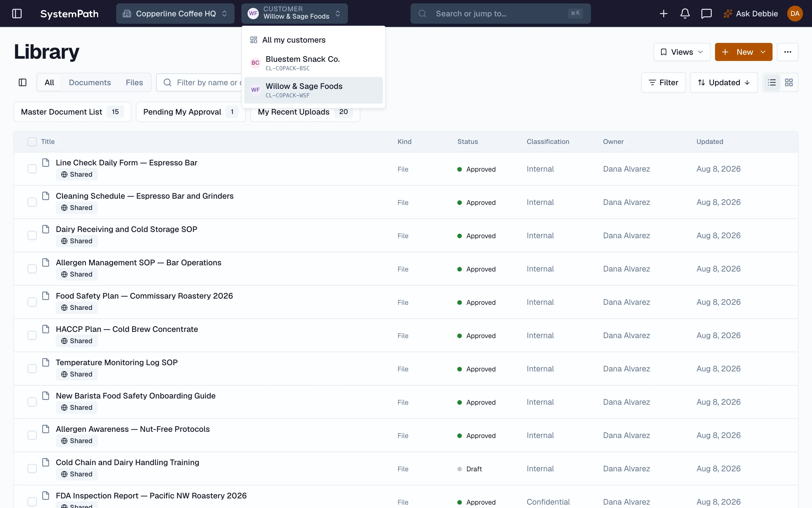Click the Search or jump to field
The height and width of the screenshot is (508, 812).
(x=500, y=14)
